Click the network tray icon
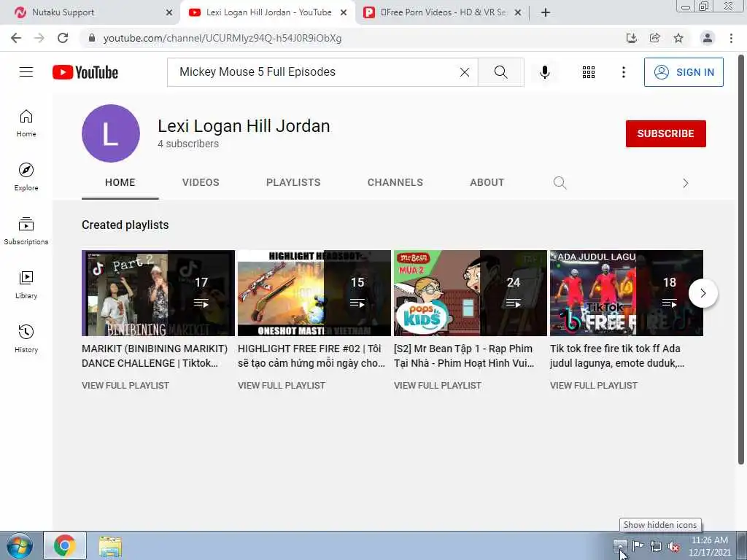 (x=656, y=546)
